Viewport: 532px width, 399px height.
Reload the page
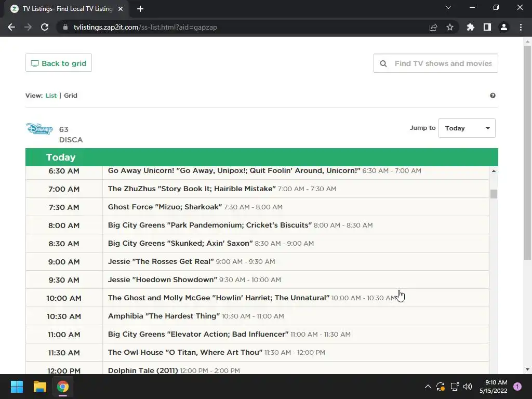click(x=45, y=27)
